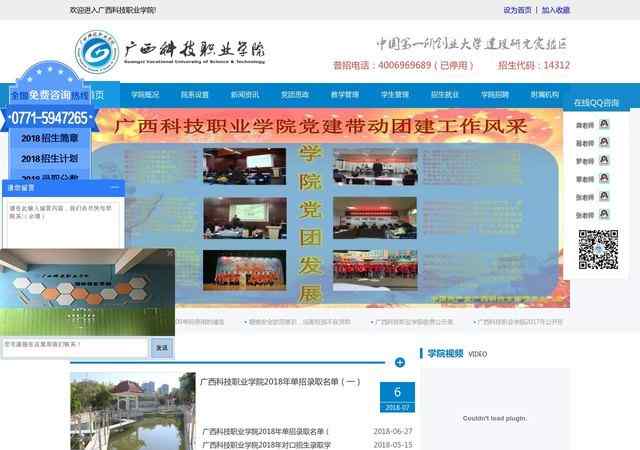The image size is (640, 450).
Task: Close the floating video popup with X
Action: tap(170, 254)
